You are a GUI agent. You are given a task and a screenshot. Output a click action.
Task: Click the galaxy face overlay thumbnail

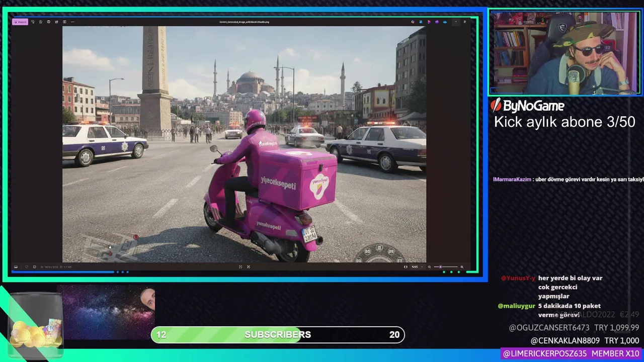106,312
